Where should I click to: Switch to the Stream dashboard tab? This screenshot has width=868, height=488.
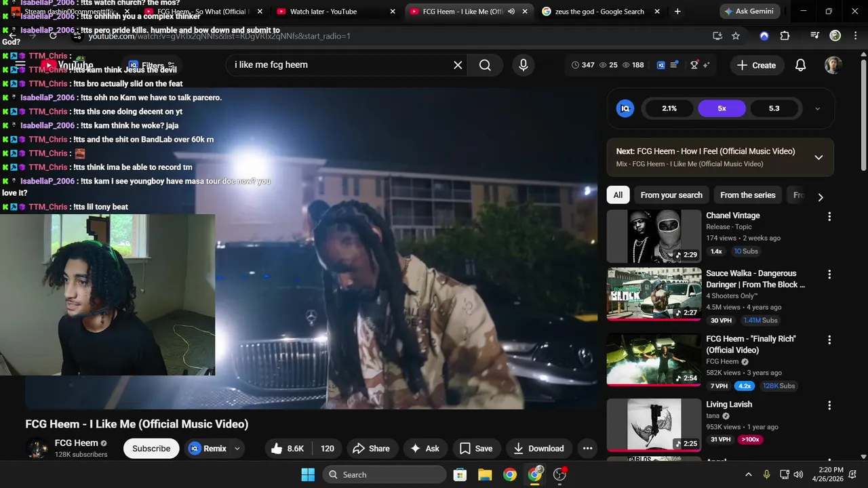[69, 12]
